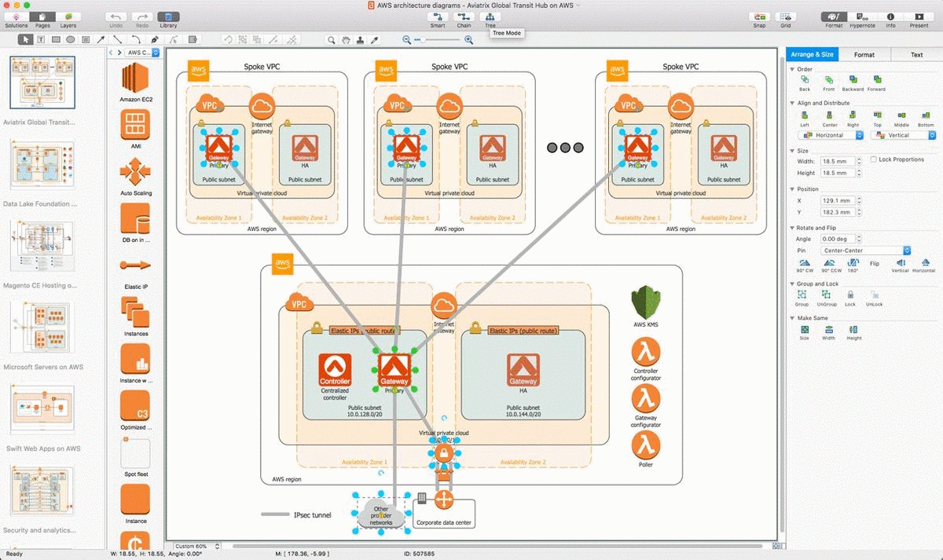
Task: Click the Make Same Width button
Action: coord(828,332)
